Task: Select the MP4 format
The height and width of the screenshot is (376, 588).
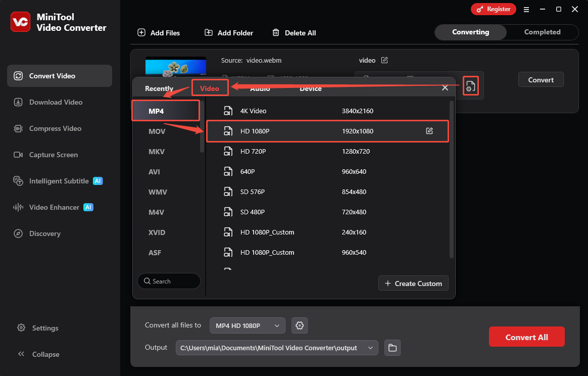Action: (165, 111)
